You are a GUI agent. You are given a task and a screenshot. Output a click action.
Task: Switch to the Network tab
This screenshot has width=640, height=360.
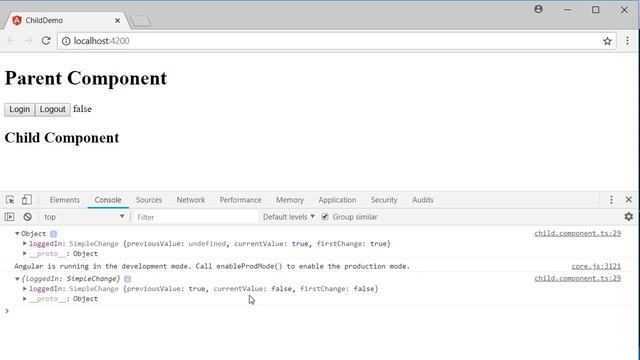(x=191, y=200)
